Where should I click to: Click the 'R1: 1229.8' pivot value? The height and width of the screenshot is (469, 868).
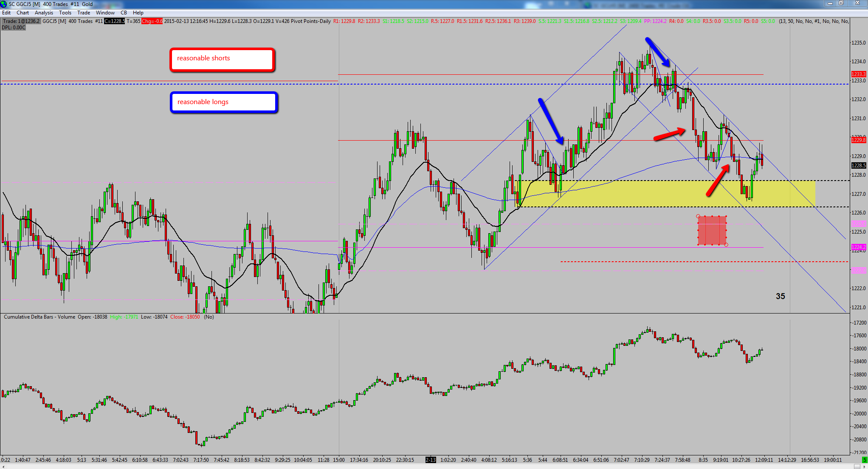(344, 21)
